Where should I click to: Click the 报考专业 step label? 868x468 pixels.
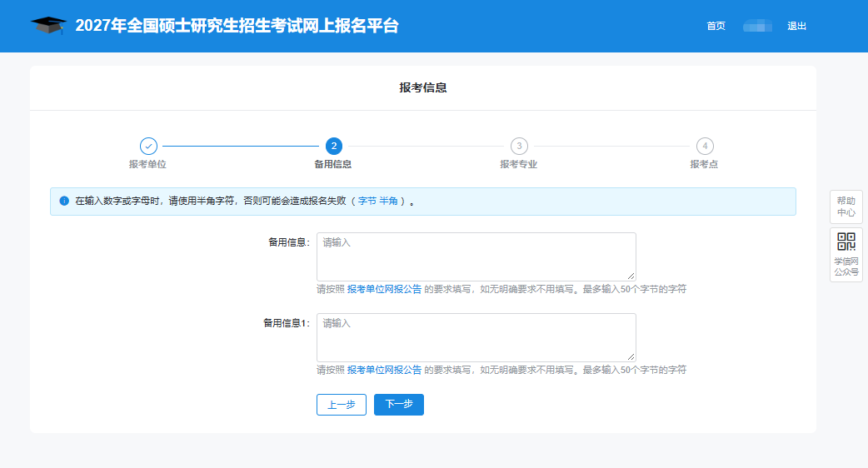pyautogui.click(x=519, y=164)
